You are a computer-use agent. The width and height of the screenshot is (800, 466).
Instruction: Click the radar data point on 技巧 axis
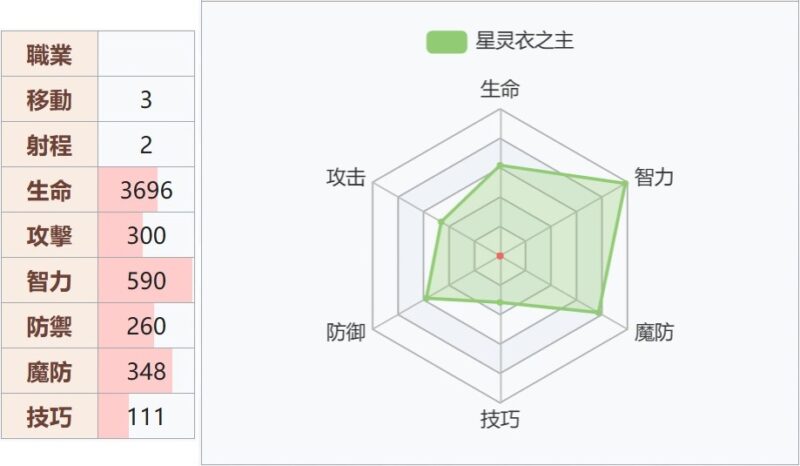(499, 301)
